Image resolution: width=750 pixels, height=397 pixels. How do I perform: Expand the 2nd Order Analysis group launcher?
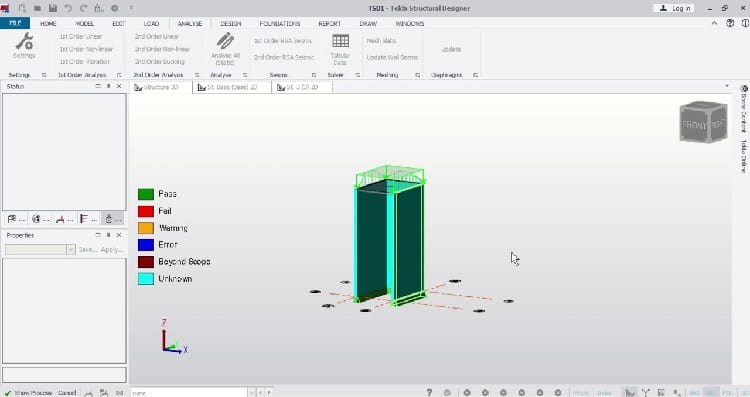(x=197, y=75)
